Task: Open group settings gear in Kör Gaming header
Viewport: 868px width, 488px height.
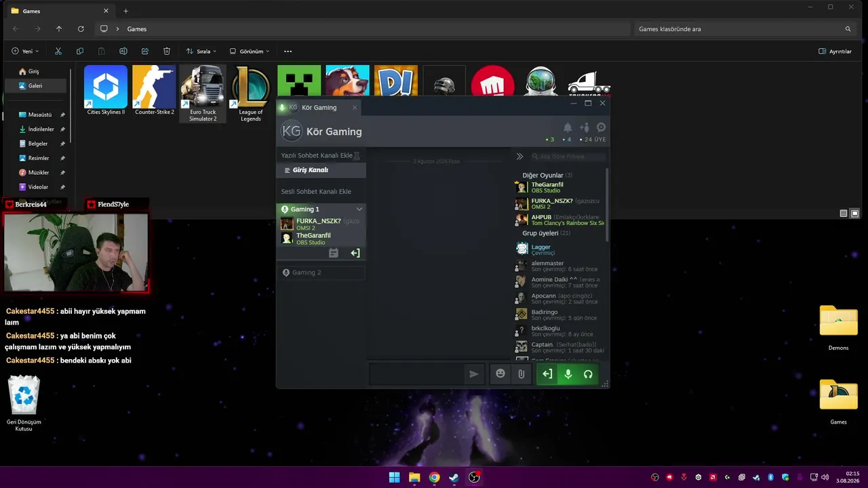Action: click(601, 127)
